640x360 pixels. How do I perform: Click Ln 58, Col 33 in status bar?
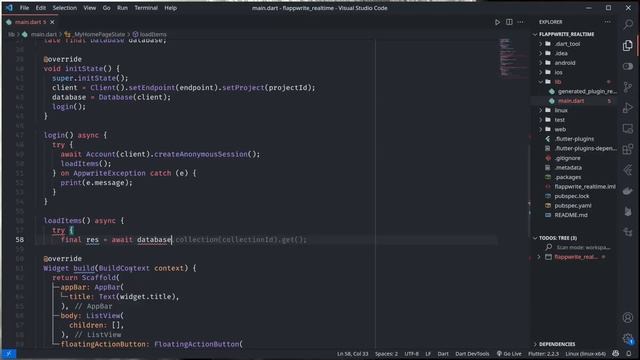click(352, 353)
